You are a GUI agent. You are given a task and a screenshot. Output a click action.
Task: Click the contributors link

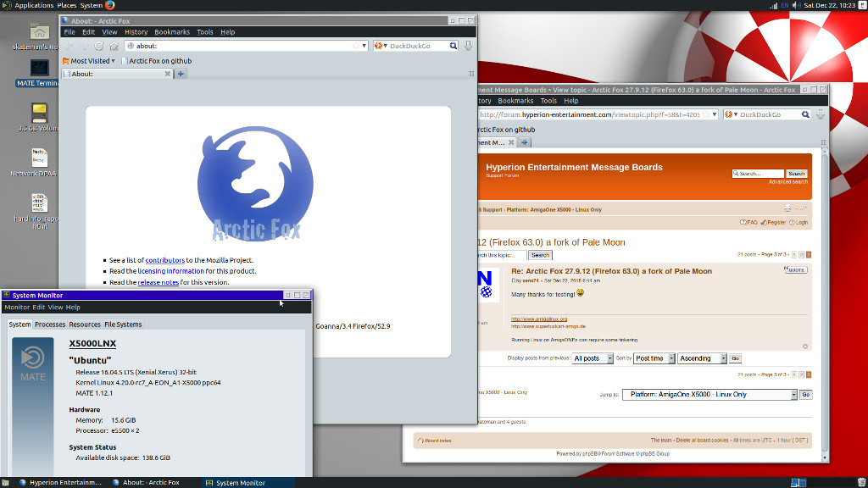(165, 260)
